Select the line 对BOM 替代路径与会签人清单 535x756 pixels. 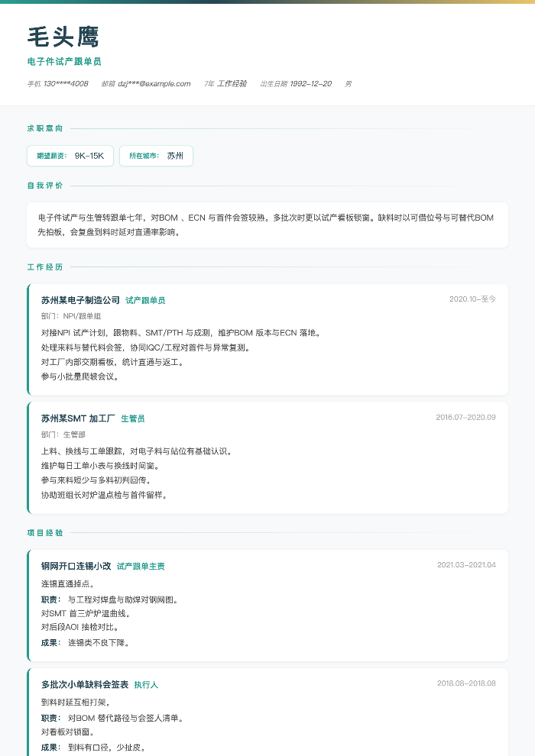click(127, 719)
